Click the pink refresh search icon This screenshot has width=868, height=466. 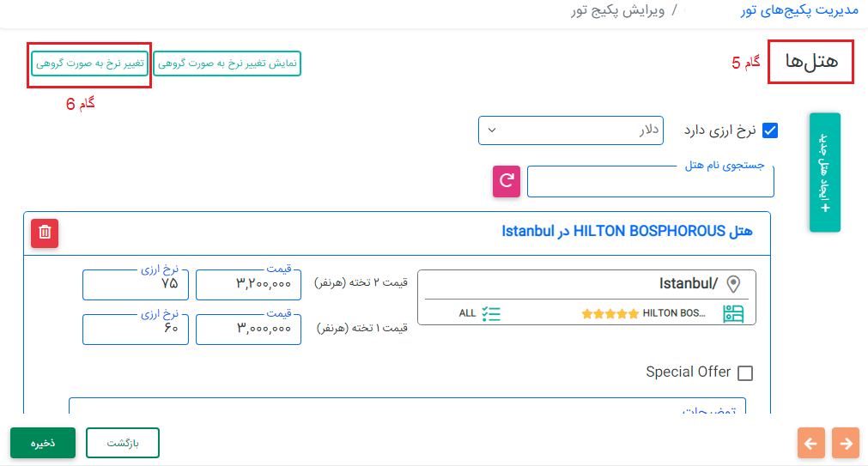507,181
